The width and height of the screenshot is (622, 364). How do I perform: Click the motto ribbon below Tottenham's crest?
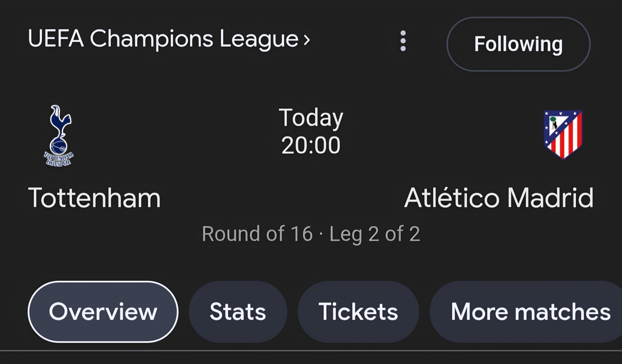click(58, 159)
